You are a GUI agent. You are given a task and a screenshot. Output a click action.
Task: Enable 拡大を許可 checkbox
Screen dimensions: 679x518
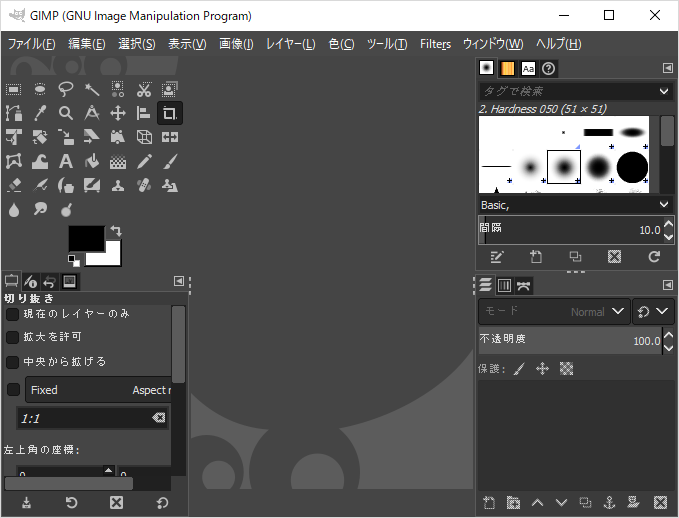13,337
